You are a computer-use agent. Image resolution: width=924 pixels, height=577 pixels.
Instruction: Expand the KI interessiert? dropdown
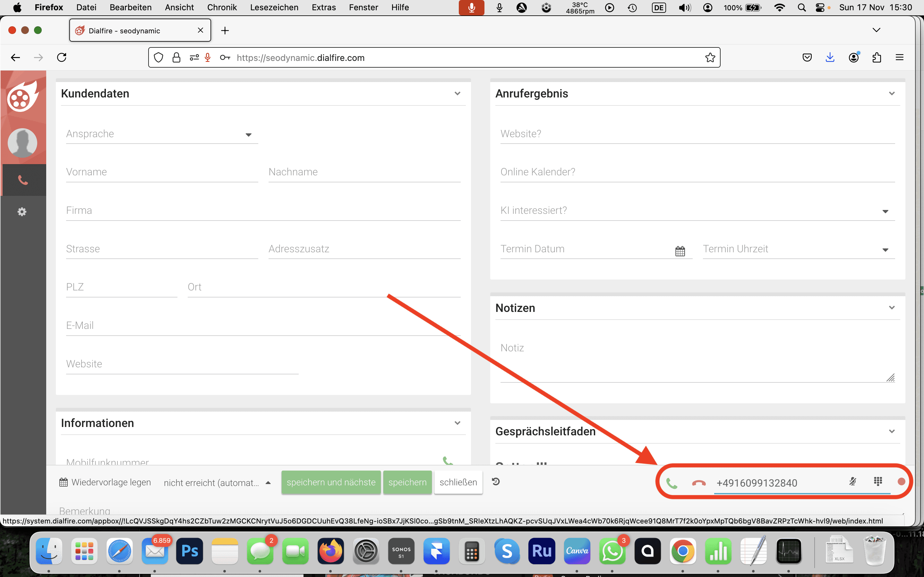[697, 211]
